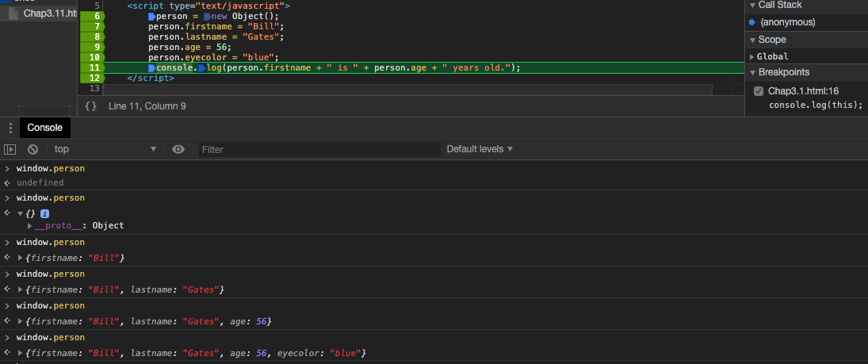Toggle breakpoint on line 9 gutter
This screenshot has width=868, height=364.
pos(93,47)
